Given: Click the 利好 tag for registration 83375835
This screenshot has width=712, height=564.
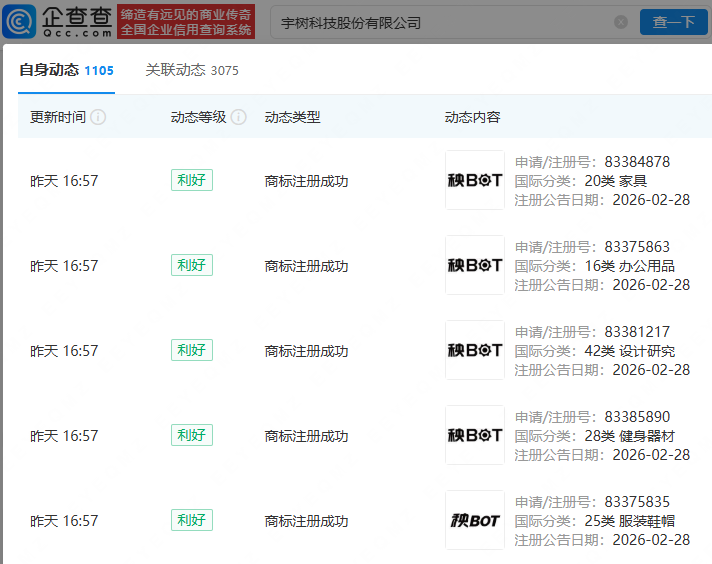Looking at the screenshot, I should point(191,520).
